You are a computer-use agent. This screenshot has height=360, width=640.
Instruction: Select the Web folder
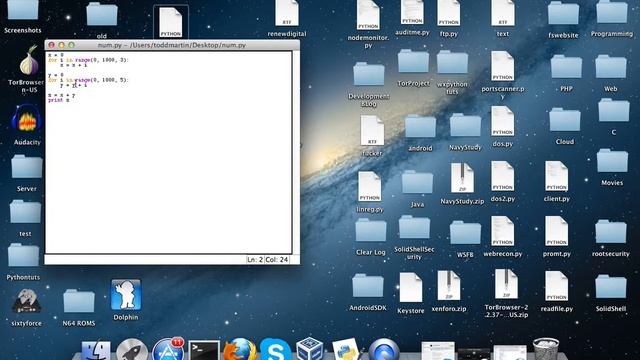[x=611, y=67]
